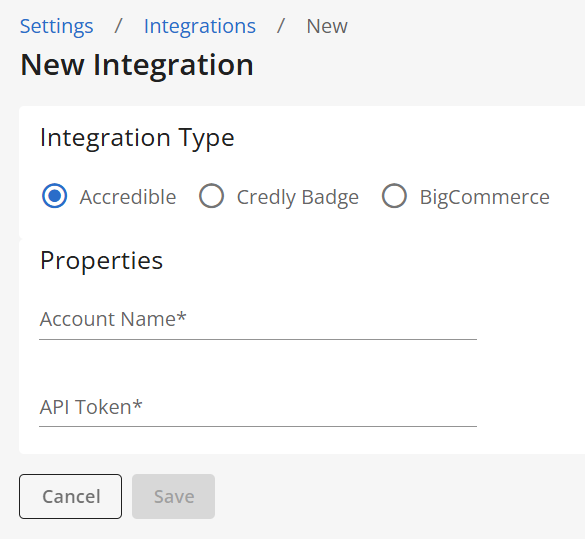Click slash separator after Integrations breadcrumb

click(281, 26)
